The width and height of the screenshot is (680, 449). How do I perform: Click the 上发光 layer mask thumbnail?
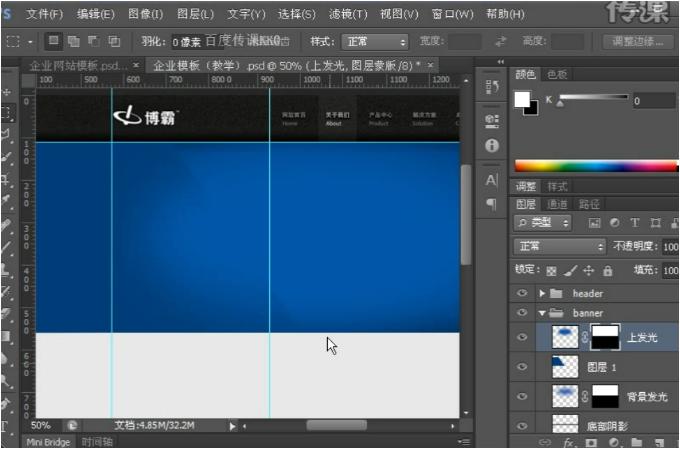point(605,337)
